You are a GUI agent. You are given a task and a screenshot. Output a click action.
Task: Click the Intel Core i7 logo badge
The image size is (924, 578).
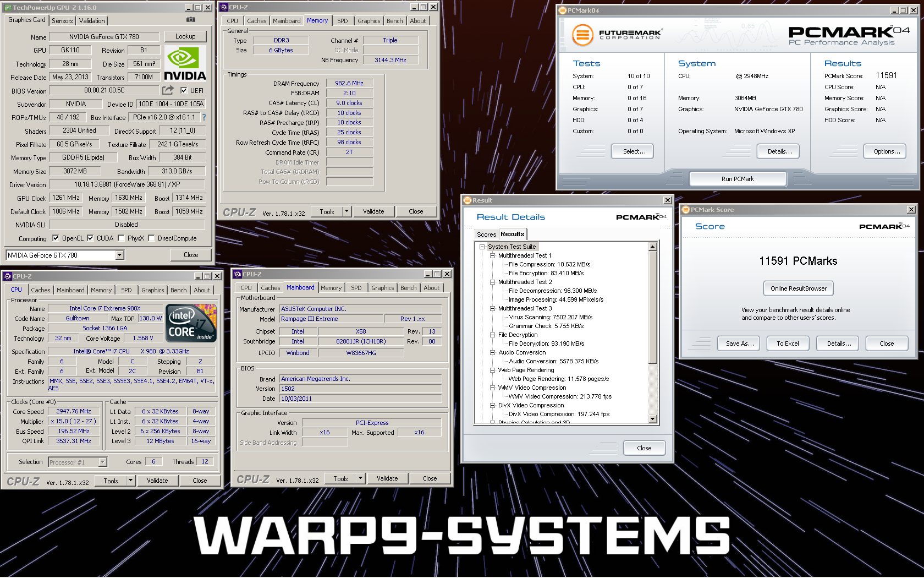(x=191, y=323)
